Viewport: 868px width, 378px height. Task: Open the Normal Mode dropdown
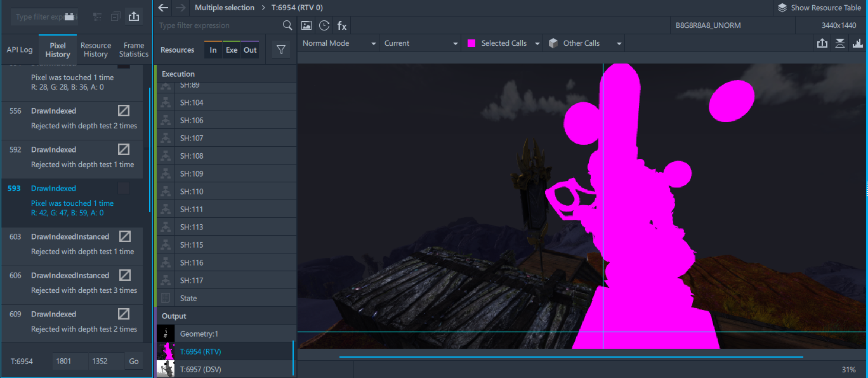[338, 43]
